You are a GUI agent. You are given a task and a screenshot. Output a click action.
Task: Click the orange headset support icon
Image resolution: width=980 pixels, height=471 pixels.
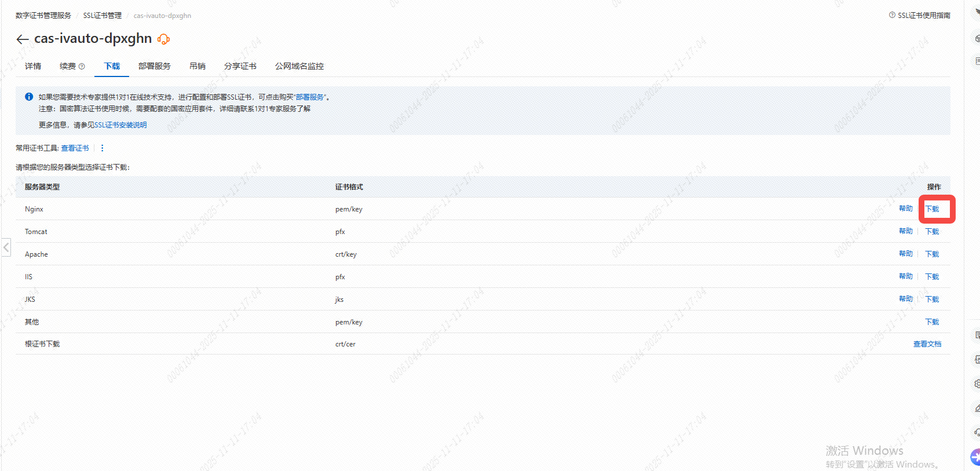pos(163,39)
